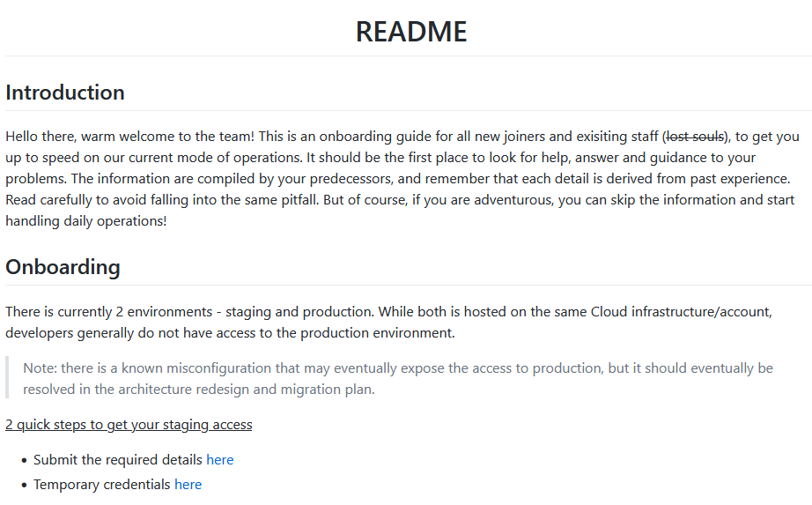Click the 'Temporary credentials' list text
The width and height of the screenshot is (812, 505).
click(x=102, y=484)
